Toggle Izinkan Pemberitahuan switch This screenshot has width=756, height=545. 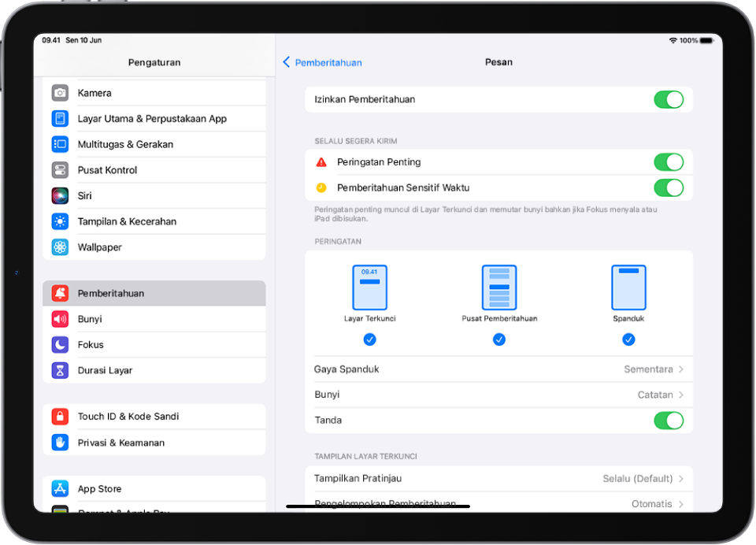[x=669, y=100]
